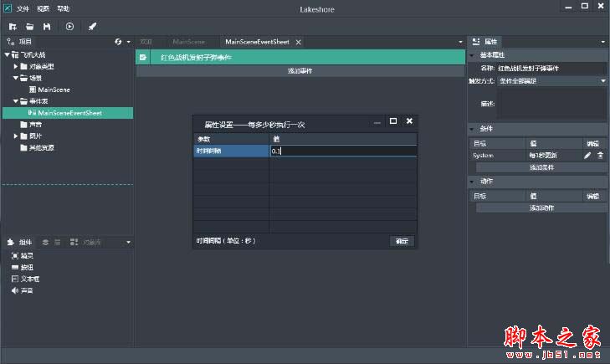Switch to the MainScene tab
The height and width of the screenshot is (364, 610).
(188, 42)
